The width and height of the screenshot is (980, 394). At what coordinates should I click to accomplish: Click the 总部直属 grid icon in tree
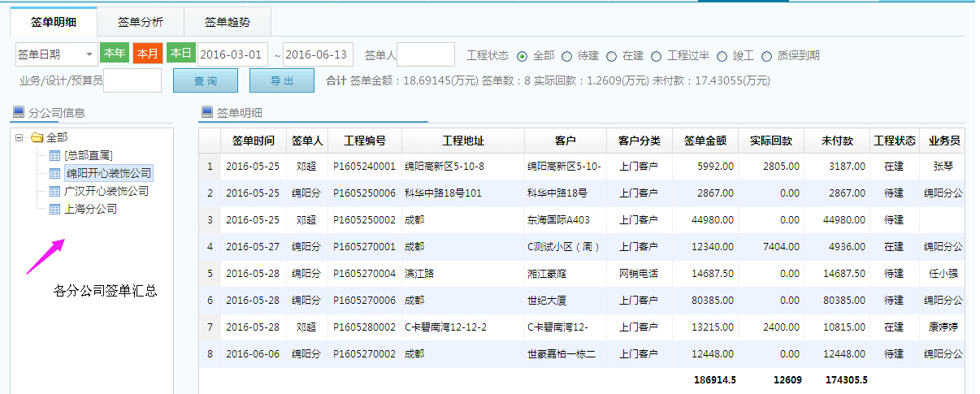click(x=54, y=155)
